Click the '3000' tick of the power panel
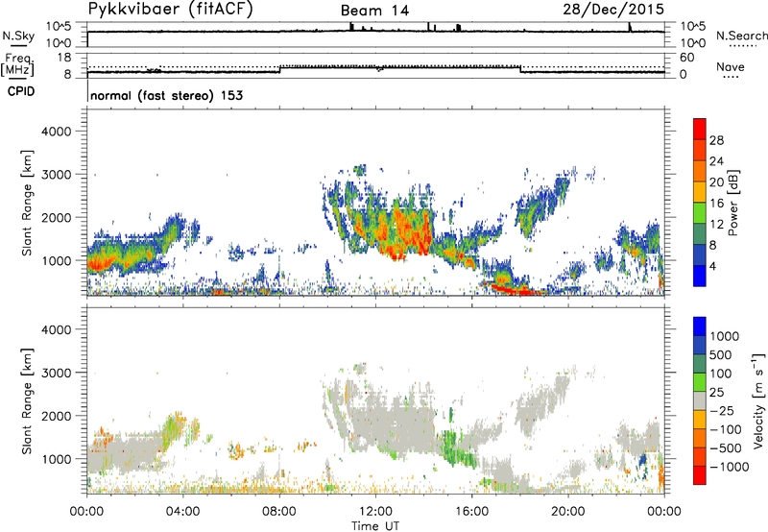This screenshot has width=768, height=532. (56, 175)
